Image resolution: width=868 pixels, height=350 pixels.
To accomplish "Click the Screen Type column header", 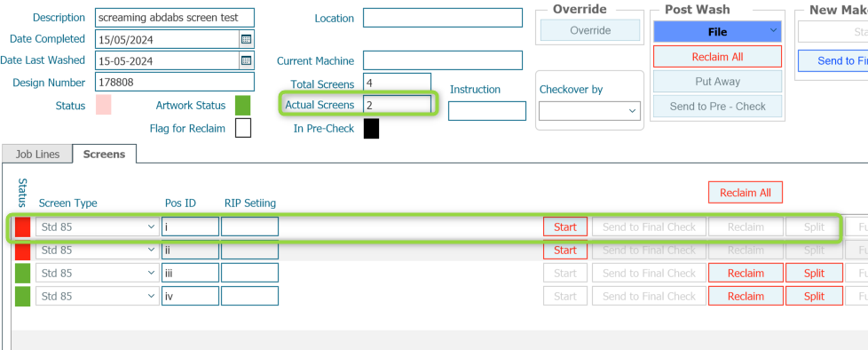I will (x=68, y=203).
